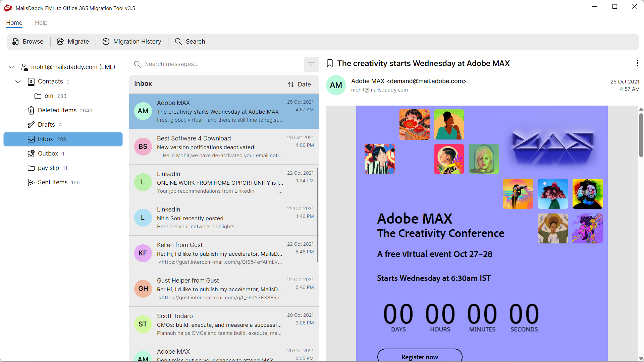644x362 pixels.
Task: Click the ST avatar of Scott Todaro
Action: [143, 324]
